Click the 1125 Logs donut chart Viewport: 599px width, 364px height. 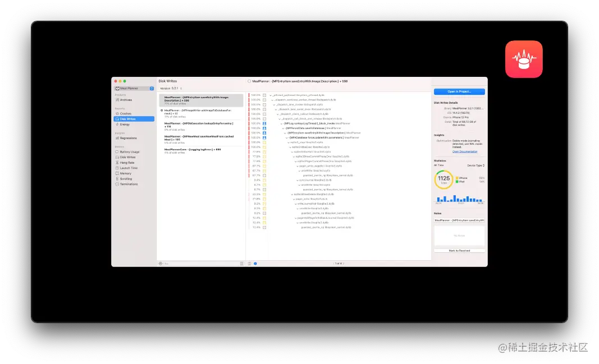coord(443,179)
